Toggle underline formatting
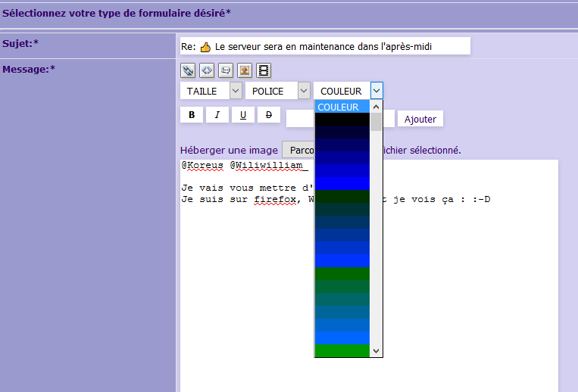The image size is (578, 392). click(242, 115)
